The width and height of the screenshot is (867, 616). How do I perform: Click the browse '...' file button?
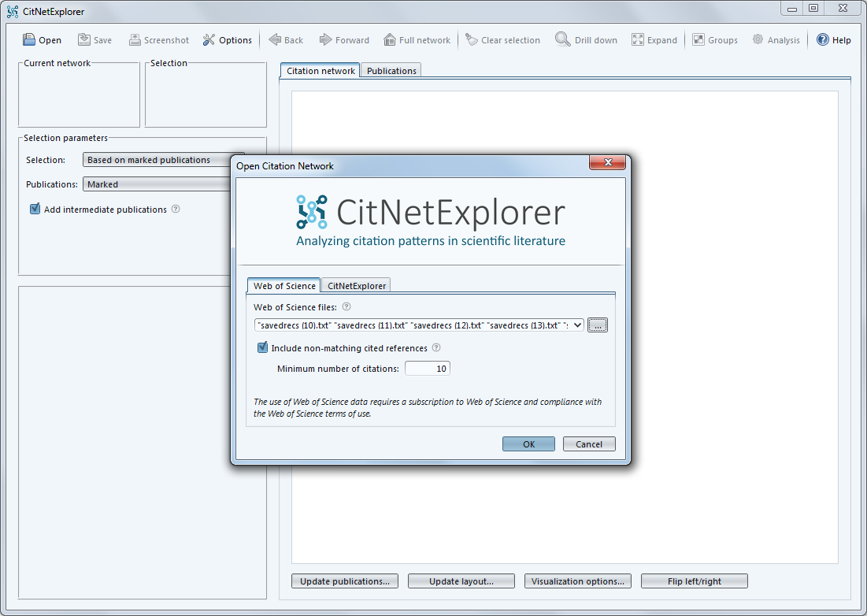pyautogui.click(x=598, y=325)
